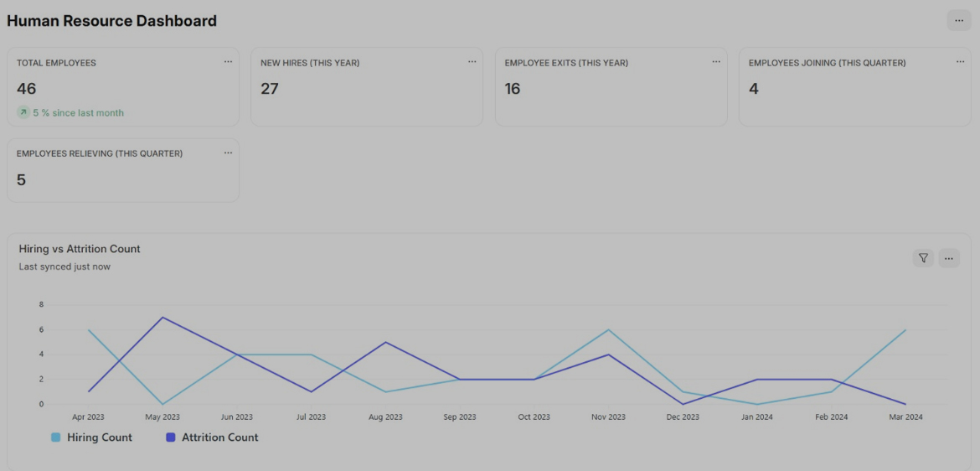Screen dimensions: 980x471
Task: Click the Hiring Count light blue swatch
Action: click(x=56, y=437)
